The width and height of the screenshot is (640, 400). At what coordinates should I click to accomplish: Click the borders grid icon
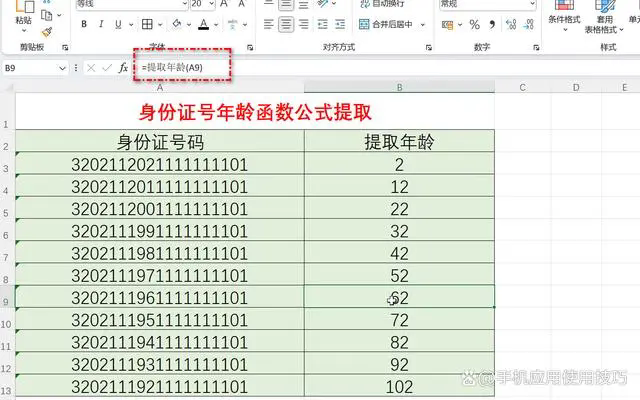click(148, 25)
